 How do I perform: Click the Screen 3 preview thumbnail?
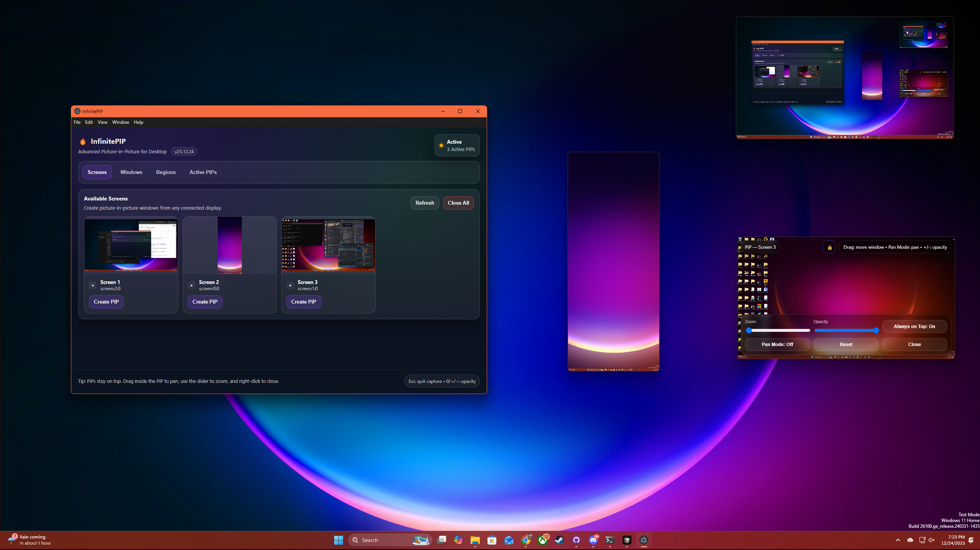coord(328,245)
